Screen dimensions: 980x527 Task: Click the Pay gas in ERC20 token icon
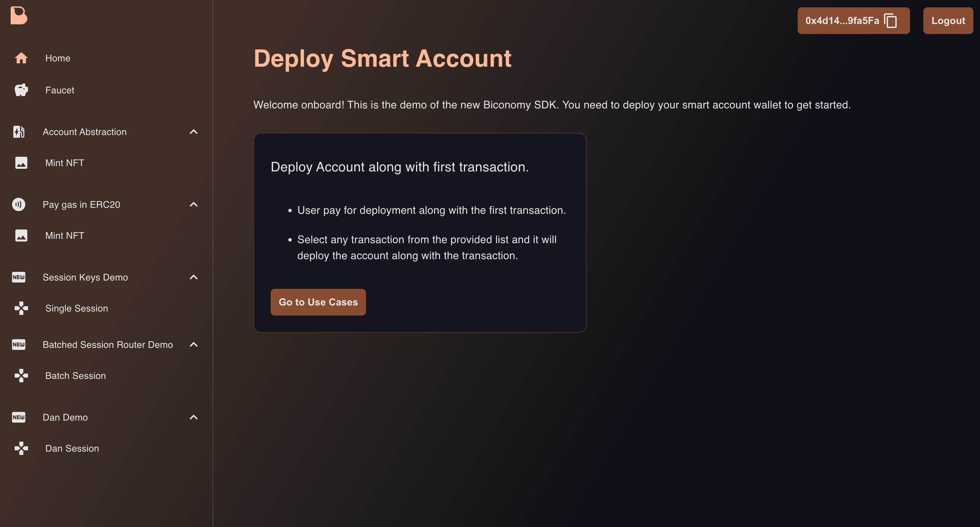(19, 204)
